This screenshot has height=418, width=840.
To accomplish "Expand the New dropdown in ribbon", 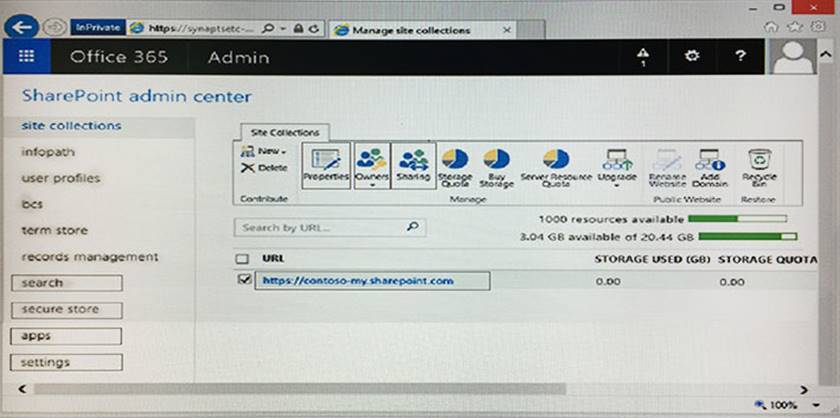I will [265, 151].
